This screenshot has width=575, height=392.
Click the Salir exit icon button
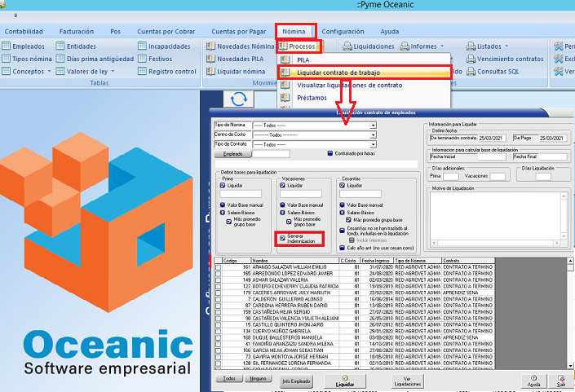pyautogui.click(x=560, y=380)
